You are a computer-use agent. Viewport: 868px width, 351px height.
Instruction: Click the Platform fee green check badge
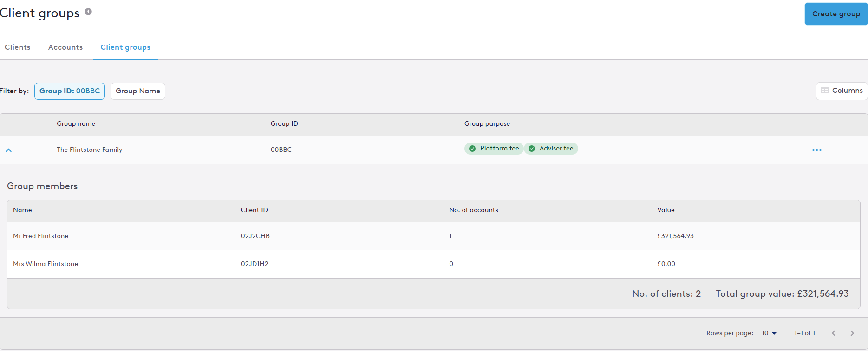(472, 149)
